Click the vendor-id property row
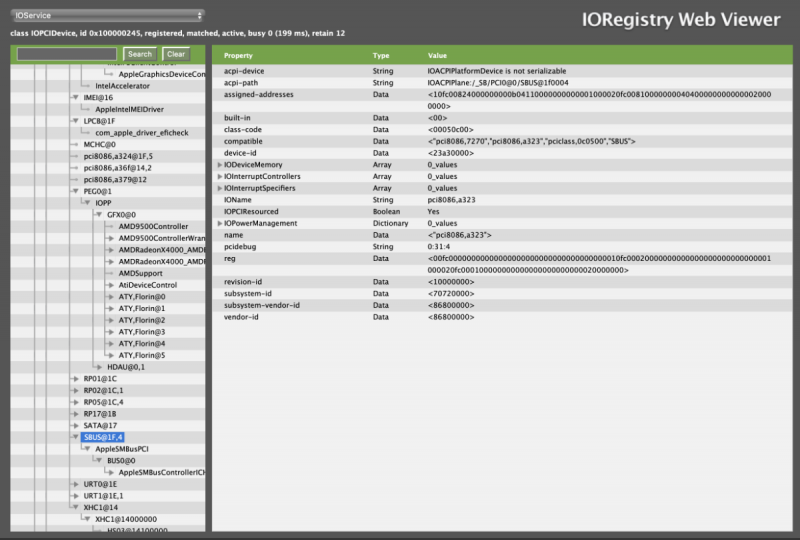800x540 pixels. (502, 317)
